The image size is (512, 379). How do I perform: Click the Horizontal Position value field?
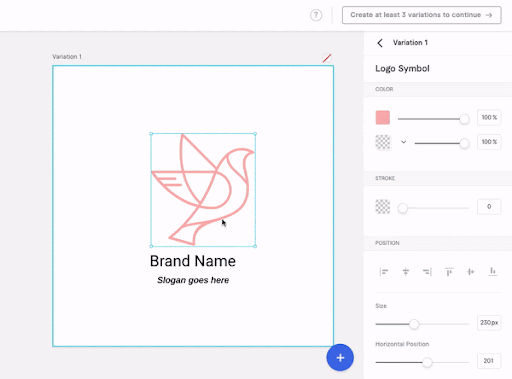tap(489, 361)
